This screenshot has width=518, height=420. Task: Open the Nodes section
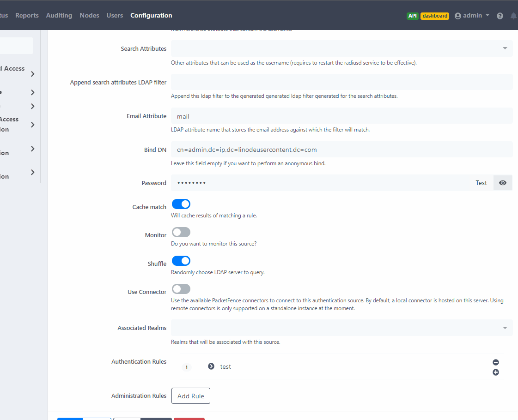89,15
